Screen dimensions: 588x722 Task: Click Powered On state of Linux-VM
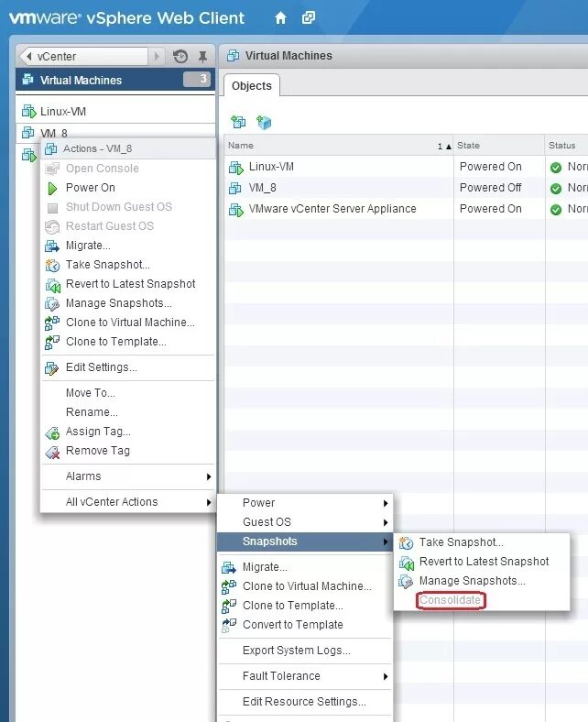click(x=490, y=167)
